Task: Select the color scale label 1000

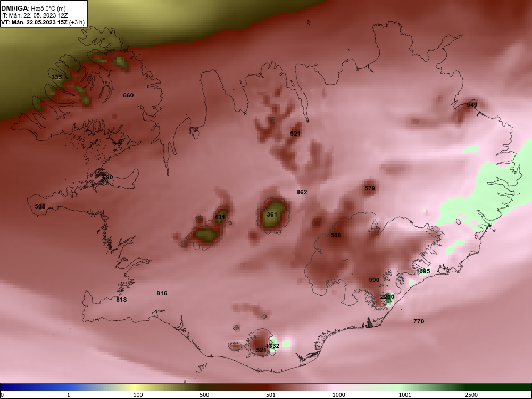Action: pyautogui.click(x=338, y=395)
